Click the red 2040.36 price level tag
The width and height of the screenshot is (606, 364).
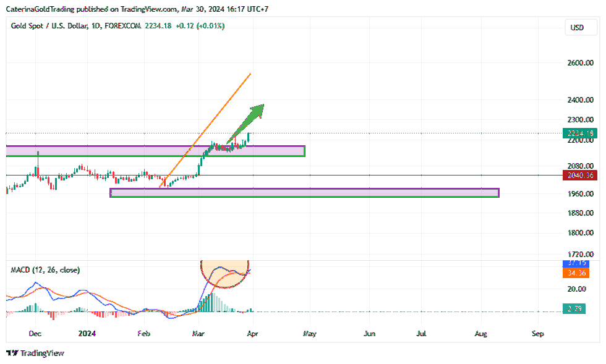click(x=580, y=176)
